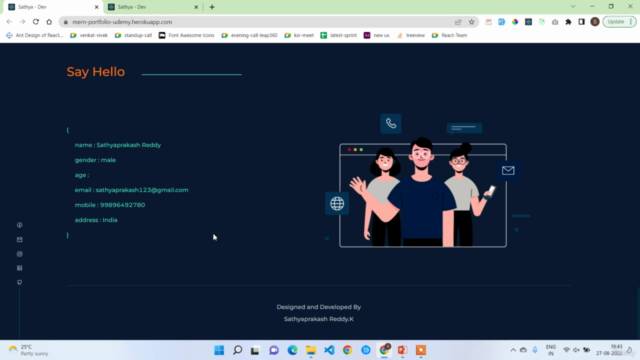Screen dimensions: 640x360
Task: Click the mobile number line
Action: coord(110,205)
